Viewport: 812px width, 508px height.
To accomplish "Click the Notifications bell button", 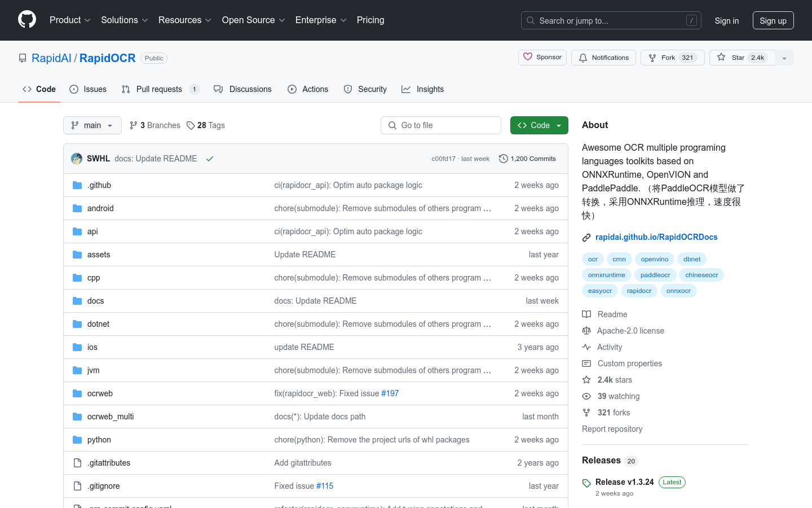I will [603, 58].
